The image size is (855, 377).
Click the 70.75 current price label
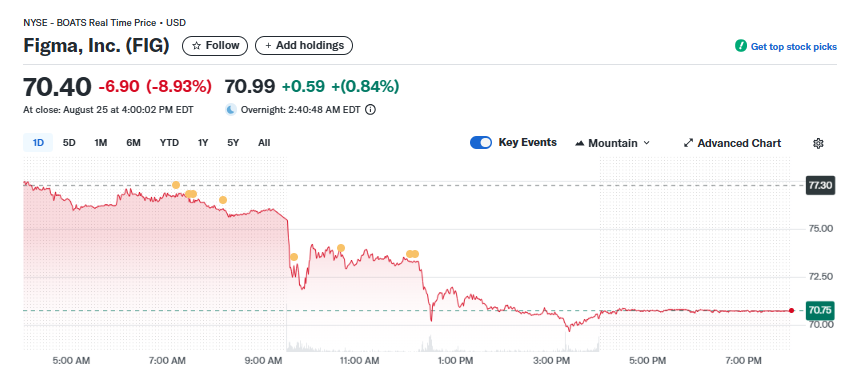tap(820, 310)
